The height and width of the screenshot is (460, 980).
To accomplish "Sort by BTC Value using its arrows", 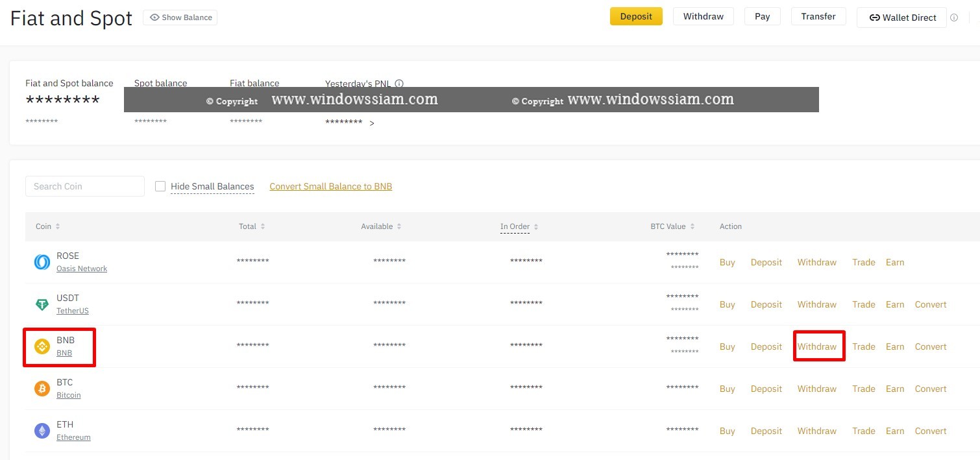I will coord(692,226).
